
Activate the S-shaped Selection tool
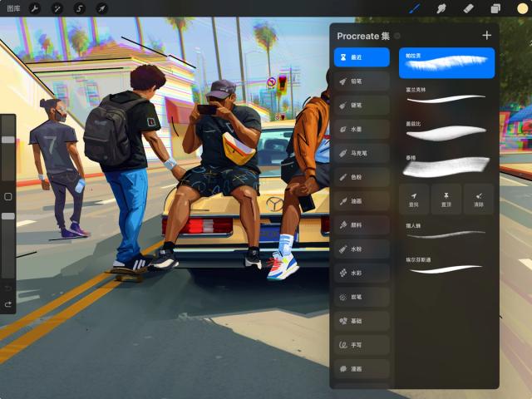pyautogui.click(x=80, y=8)
